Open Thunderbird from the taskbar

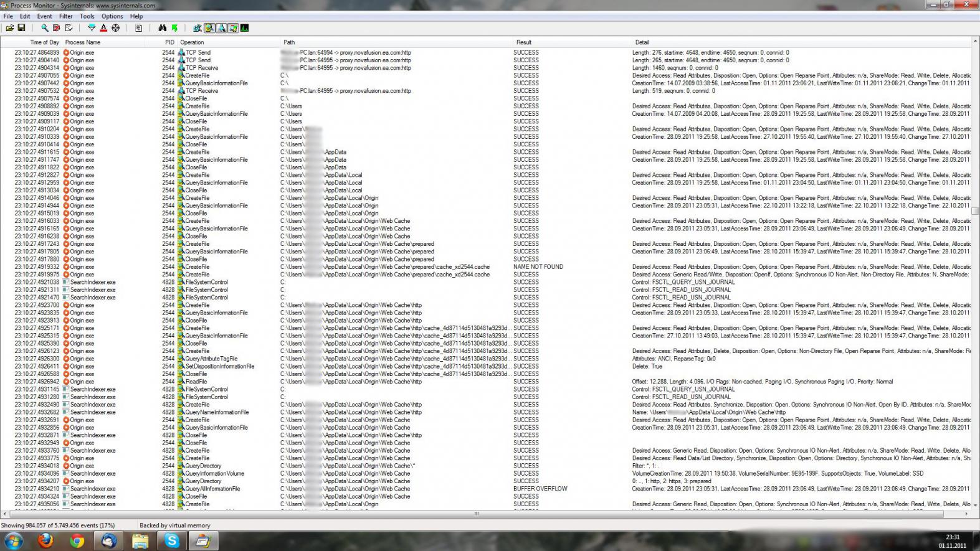(108, 541)
